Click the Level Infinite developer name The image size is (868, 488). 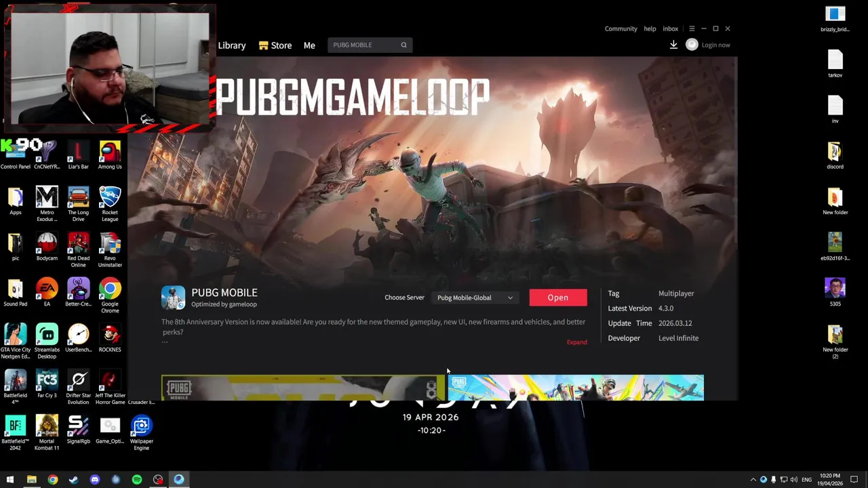coord(678,338)
